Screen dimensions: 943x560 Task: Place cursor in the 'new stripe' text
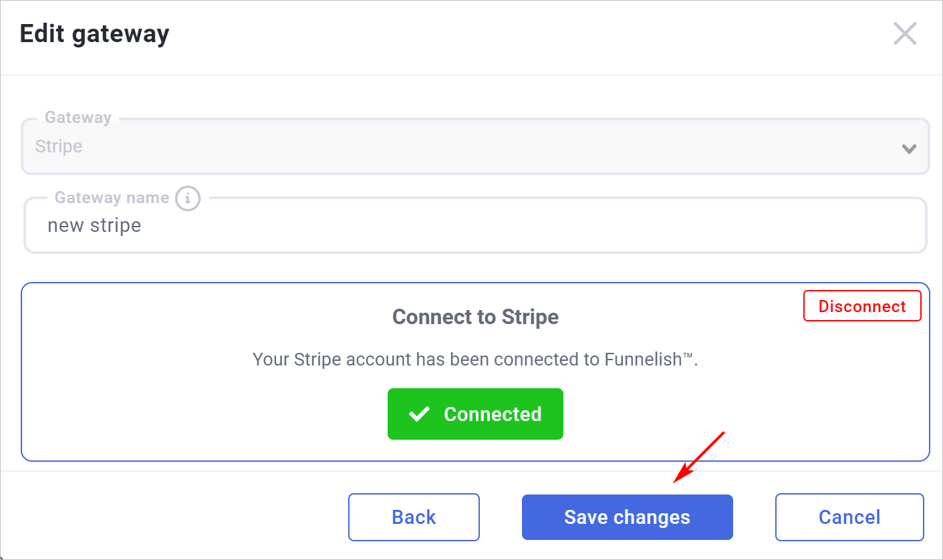tap(94, 226)
